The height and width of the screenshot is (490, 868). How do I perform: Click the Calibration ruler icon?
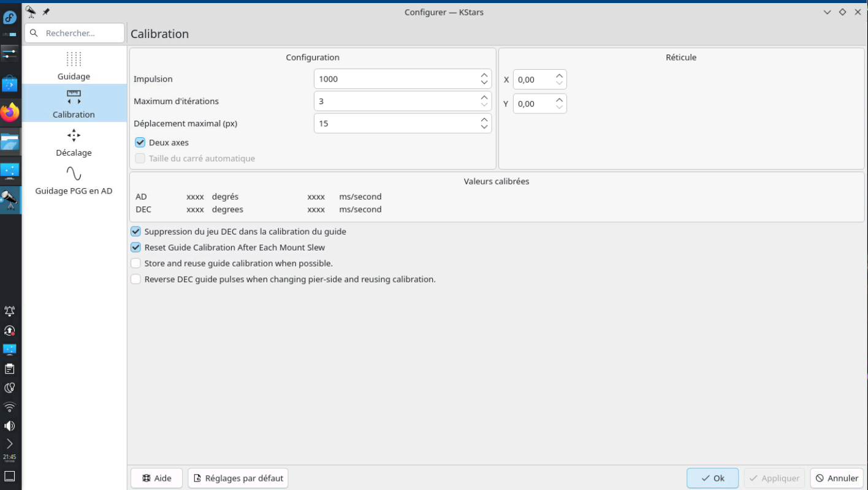coord(74,97)
